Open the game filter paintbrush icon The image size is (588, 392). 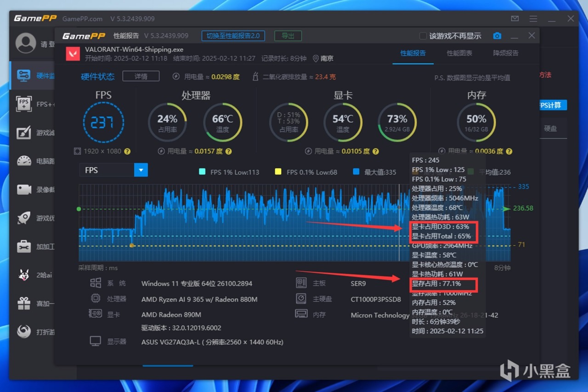23,132
